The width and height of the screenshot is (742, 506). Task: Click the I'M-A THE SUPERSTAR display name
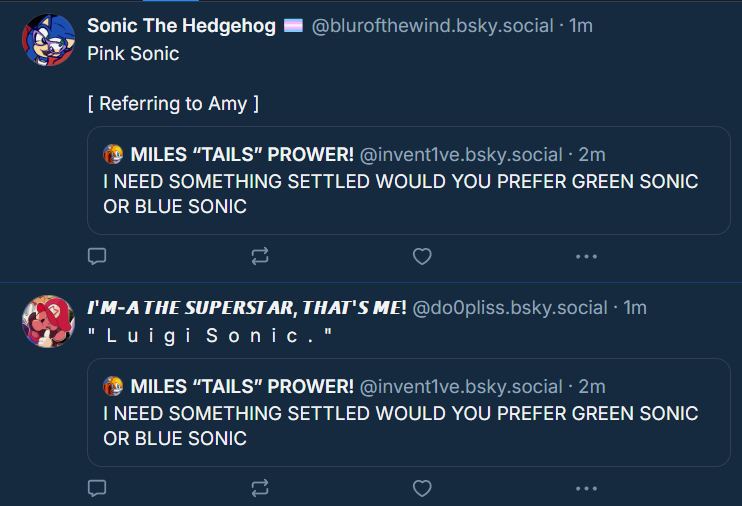[x=246, y=307]
